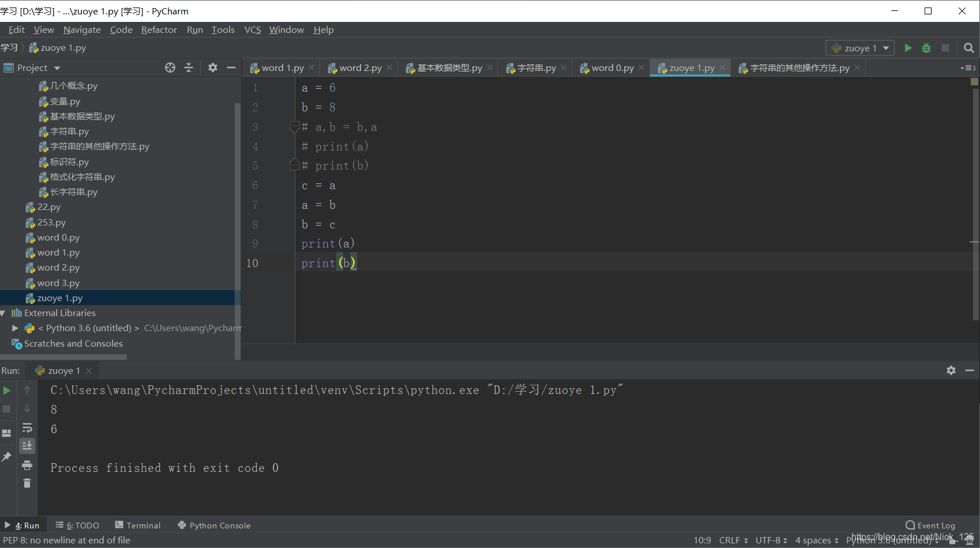This screenshot has height=548, width=980.
Task: Change CRLF line separator in status bar
Action: (733, 541)
